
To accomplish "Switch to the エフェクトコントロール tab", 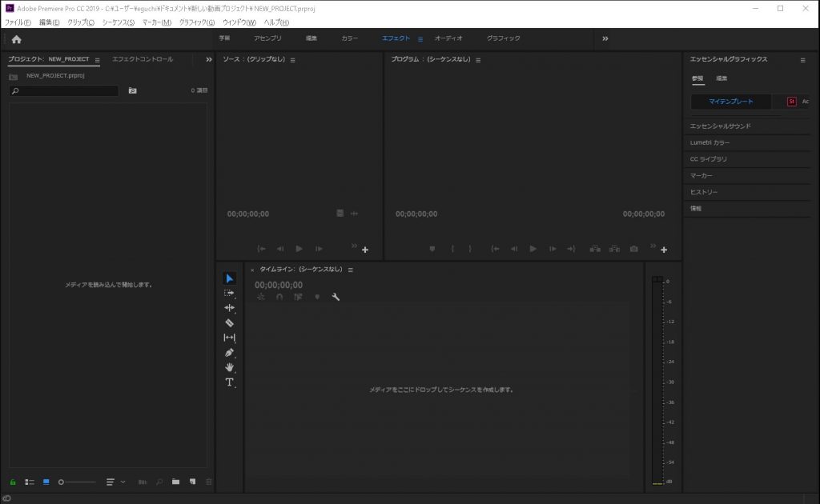I will [x=143, y=59].
